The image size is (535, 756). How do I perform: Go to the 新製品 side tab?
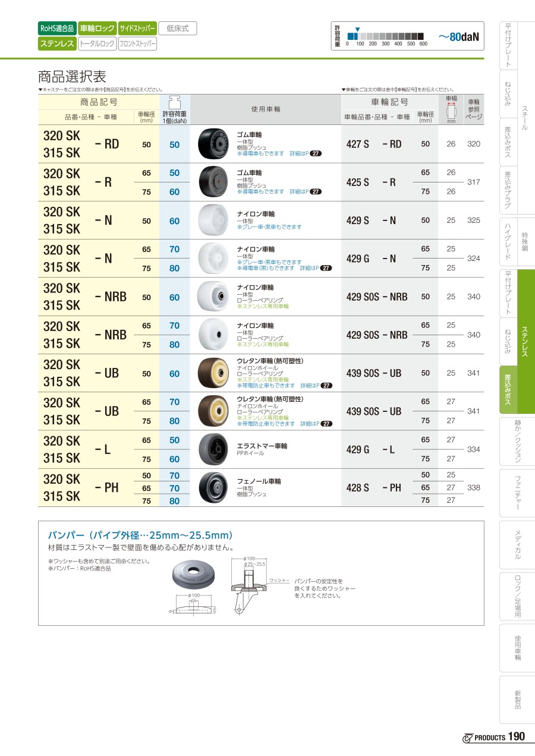(x=517, y=699)
